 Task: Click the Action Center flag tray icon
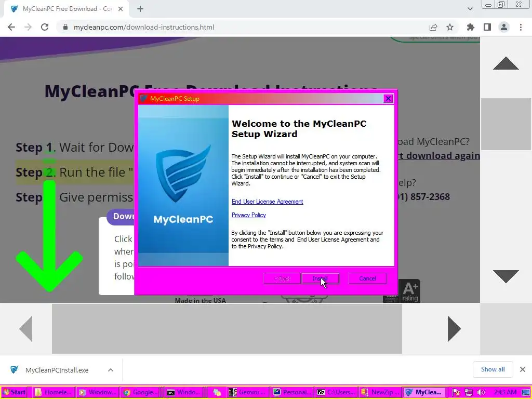pos(456,392)
